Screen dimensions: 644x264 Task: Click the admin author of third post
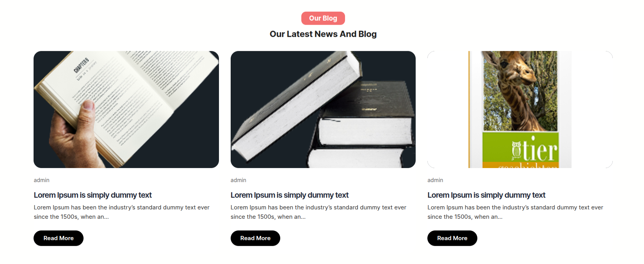pyautogui.click(x=435, y=180)
